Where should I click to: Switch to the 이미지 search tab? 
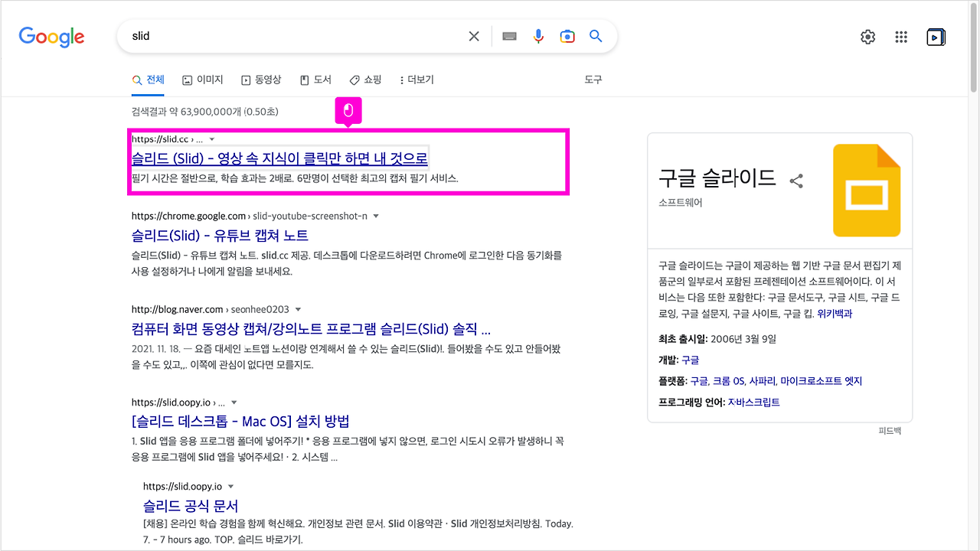202,80
